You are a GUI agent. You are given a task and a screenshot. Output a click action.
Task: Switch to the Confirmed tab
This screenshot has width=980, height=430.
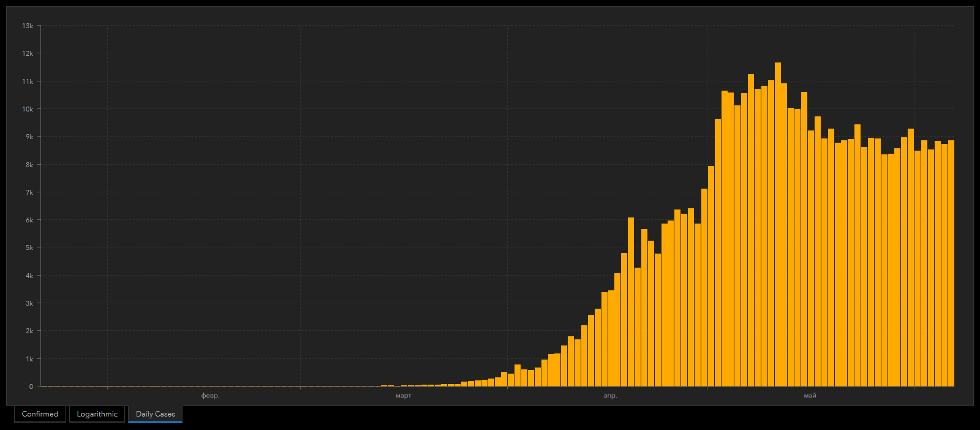click(x=40, y=414)
